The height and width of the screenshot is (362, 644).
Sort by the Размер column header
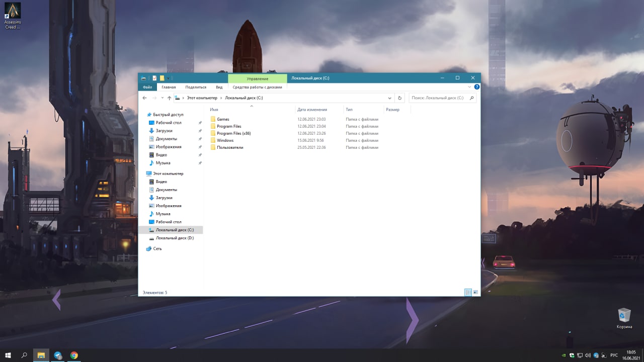tap(393, 109)
